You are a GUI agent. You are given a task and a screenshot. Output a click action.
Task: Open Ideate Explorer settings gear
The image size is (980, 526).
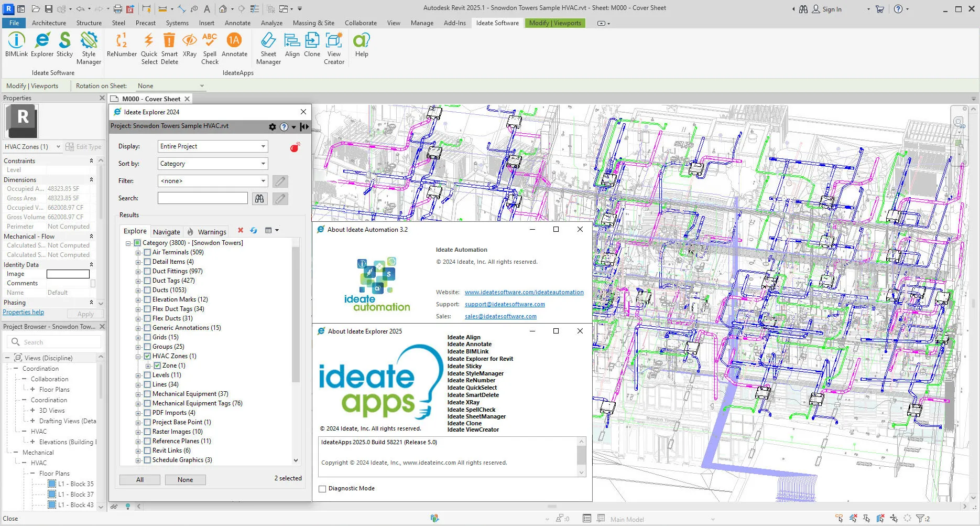click(x=273, y=127)
